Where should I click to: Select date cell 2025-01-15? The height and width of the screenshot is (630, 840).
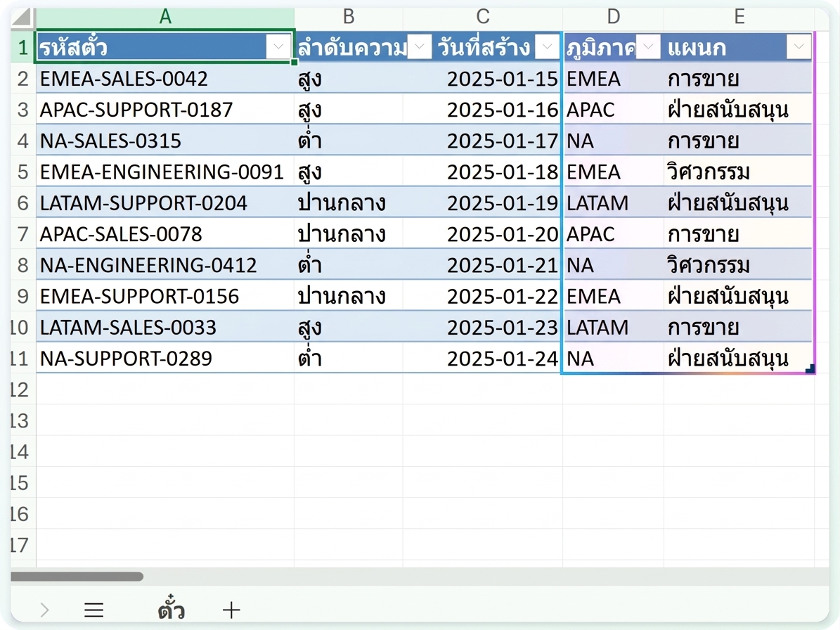[x=483, y=79]
